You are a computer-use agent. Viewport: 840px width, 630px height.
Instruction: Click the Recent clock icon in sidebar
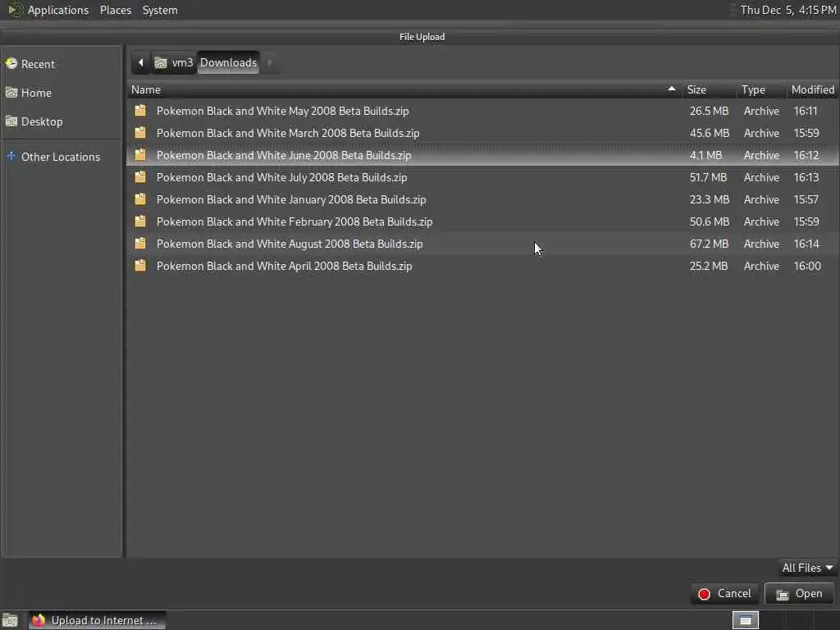tap(11, 64)
